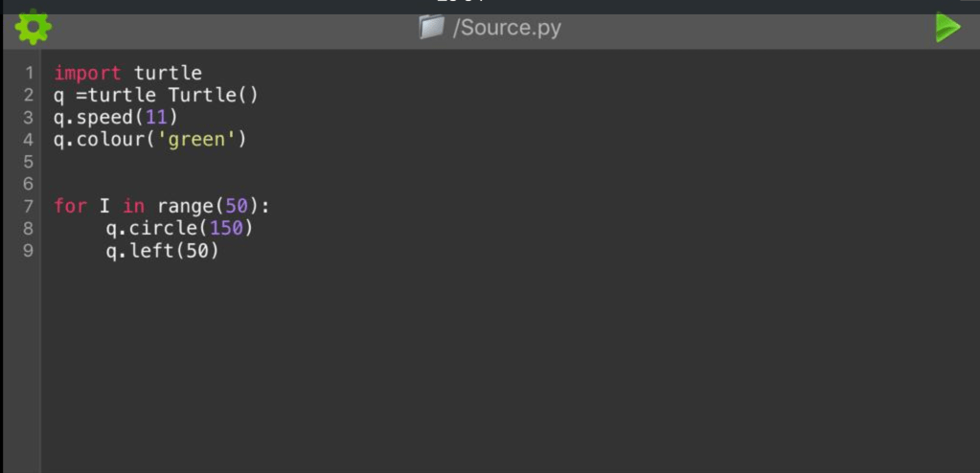Click the "for" keyword of the loop
The width and height of the screenshot is (980, 473).
(x=70, y=206)
